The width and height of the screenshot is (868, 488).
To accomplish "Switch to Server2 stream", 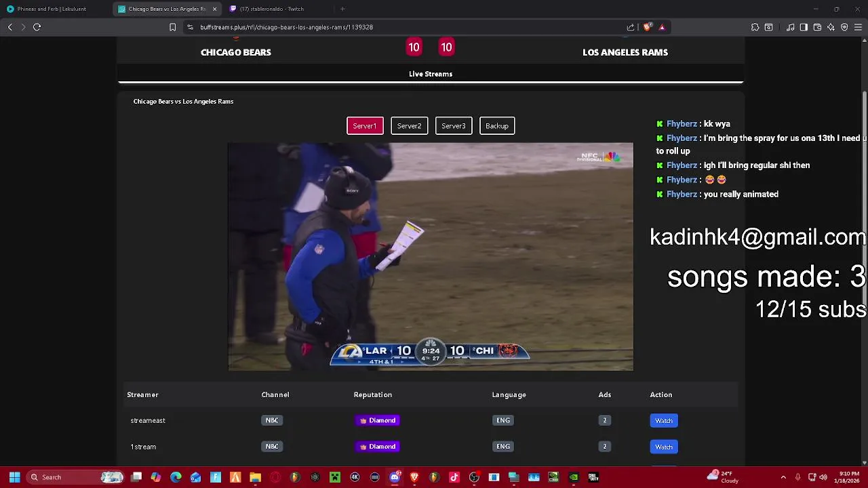I will tap(409, 126).
